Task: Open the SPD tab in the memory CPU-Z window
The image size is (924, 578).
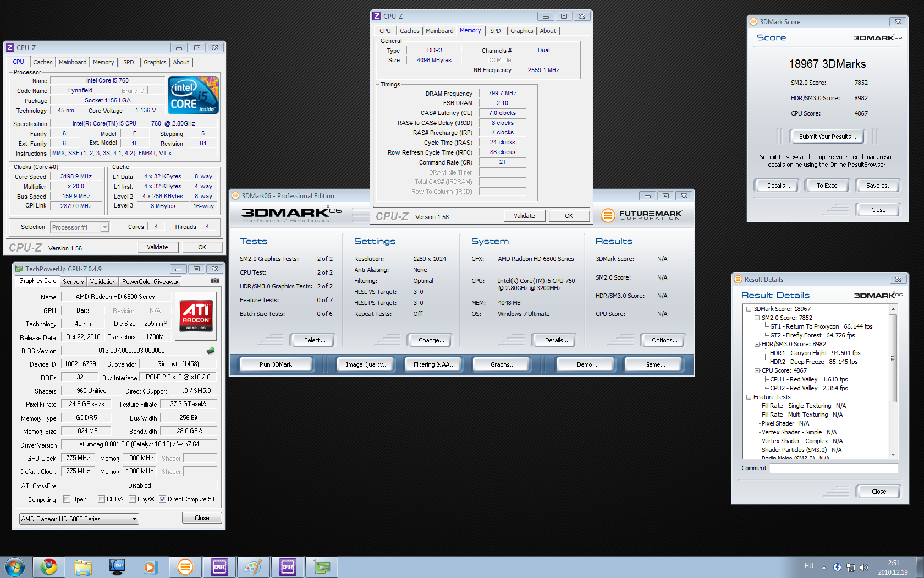Action: pyautogui.click(x=495, y=31)
